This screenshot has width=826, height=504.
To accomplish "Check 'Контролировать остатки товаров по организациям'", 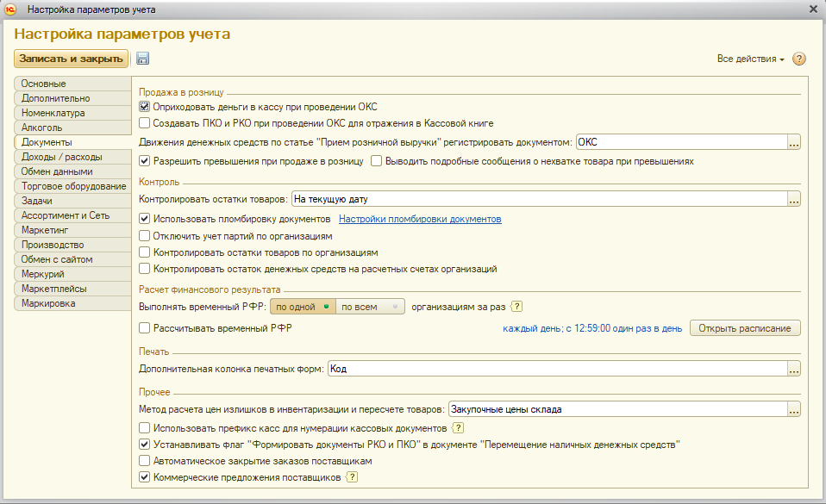I will (x=144, y=252).
